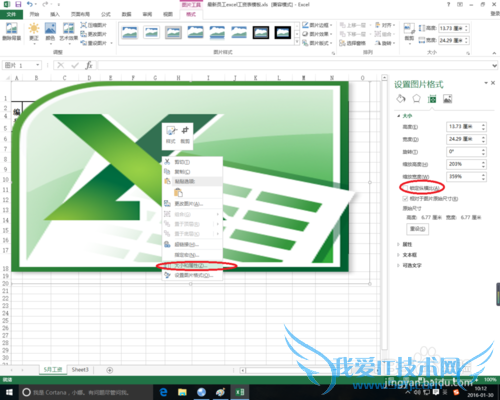Select Fill & Line paint bucket pane icon
The width and height of the screenshot is (500, 400).
401,99
